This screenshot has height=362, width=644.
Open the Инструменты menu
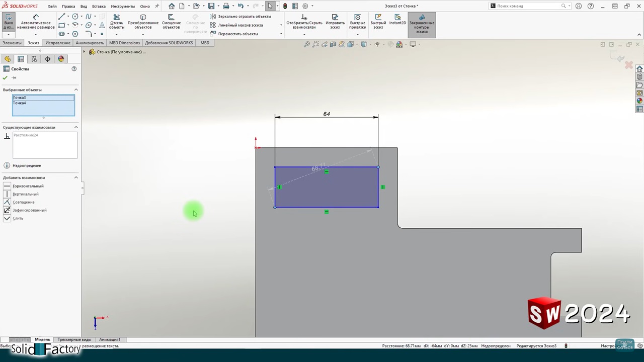(123, 6)
